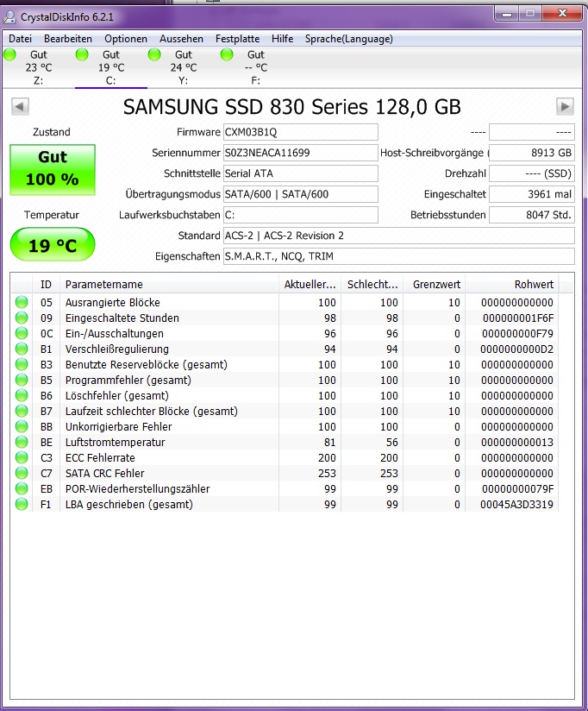588x711 pixels.
Task: Open the Festplatte menu
Action: click(237, 39)
